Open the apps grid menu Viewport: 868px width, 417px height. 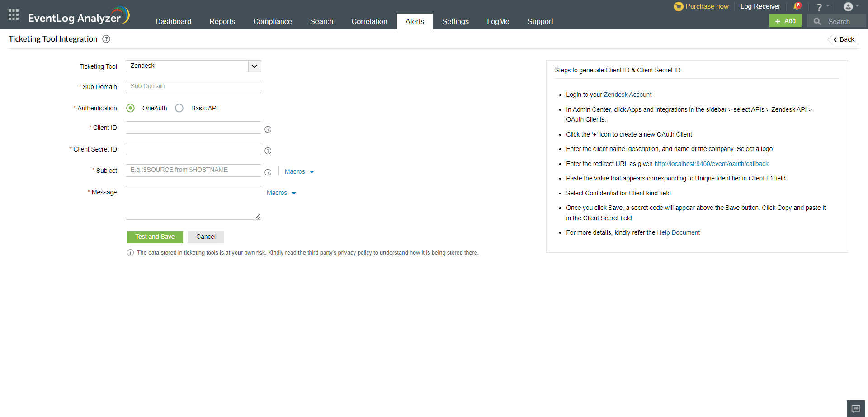pyautogui.click(x=13, y=14)
